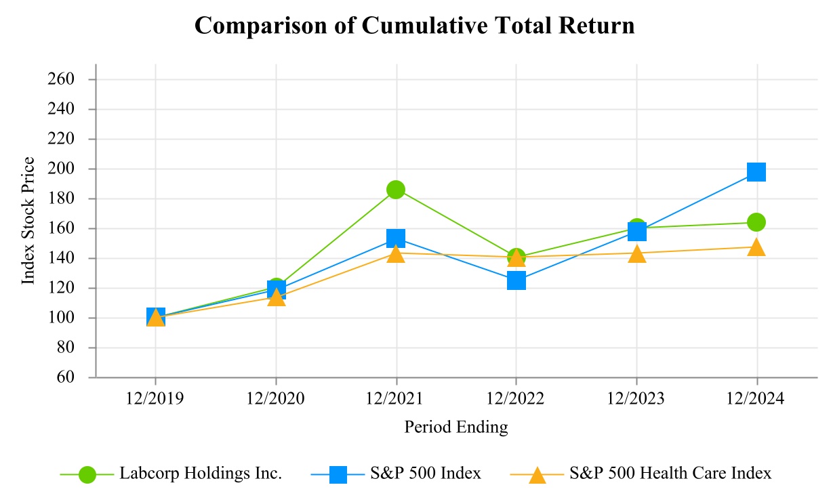Click the 200 y-axis tick label
The image size is (831, 504).
click(62, 169)
